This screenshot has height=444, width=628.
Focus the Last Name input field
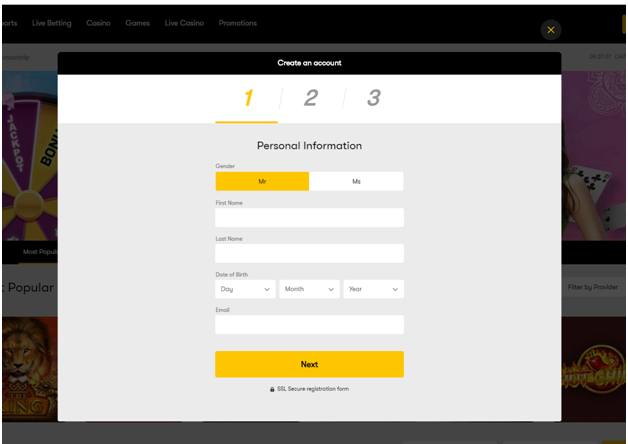[x=309, y=253]
